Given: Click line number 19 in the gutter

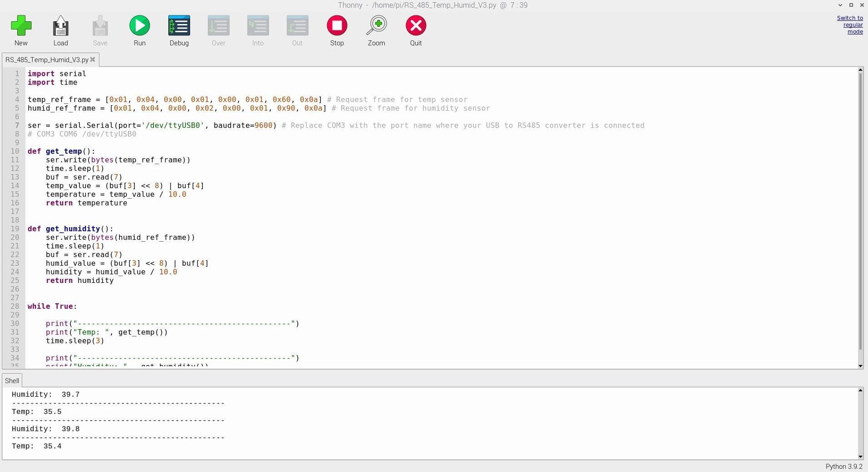Looking at the screenshot, I should click(x=15, y=229).
